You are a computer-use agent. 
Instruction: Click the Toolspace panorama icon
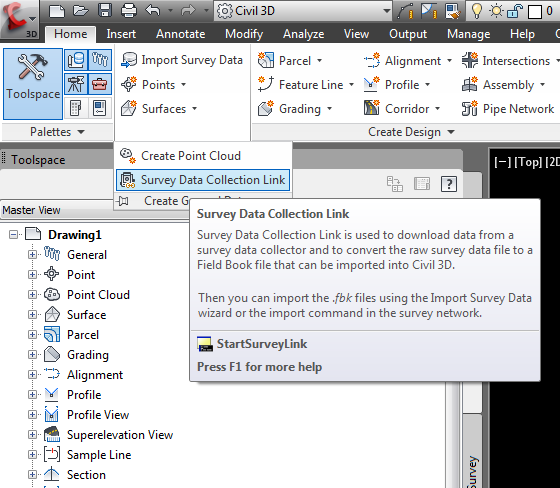pos(422,184)
